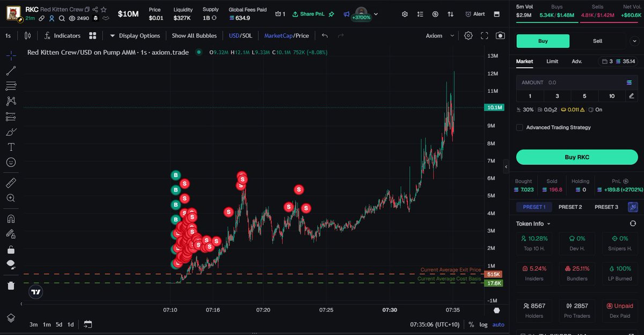Open the forecasting and measurement tools
644x335 pixels.
pyautogui.click(x=11, y=116)
